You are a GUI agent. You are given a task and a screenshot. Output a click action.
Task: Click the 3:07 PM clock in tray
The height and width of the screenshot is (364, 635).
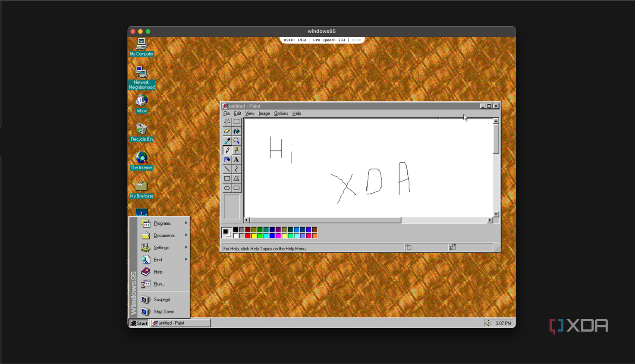(503, 323)
